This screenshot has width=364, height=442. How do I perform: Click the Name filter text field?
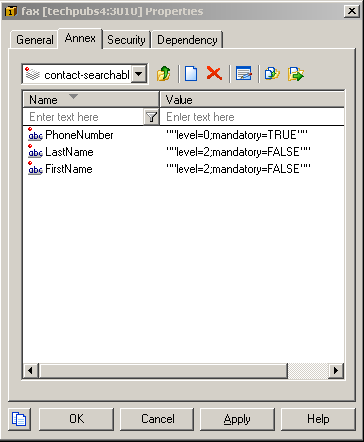click(x=83, y=117)
